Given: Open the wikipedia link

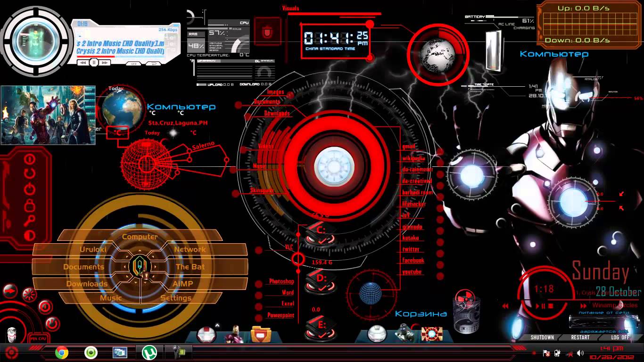Looking at the screenshot, I should (413, 158).
